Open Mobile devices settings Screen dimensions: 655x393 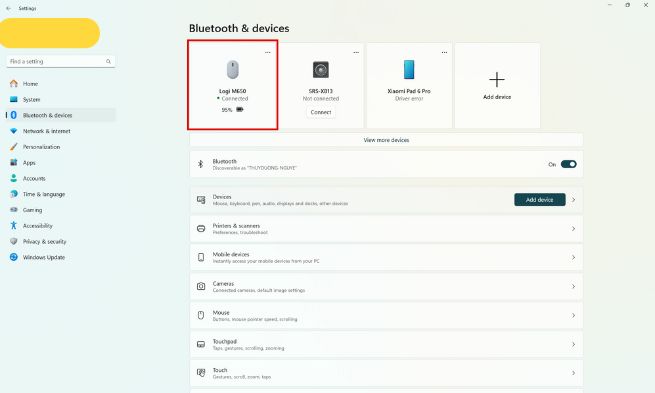coord(386,257)
